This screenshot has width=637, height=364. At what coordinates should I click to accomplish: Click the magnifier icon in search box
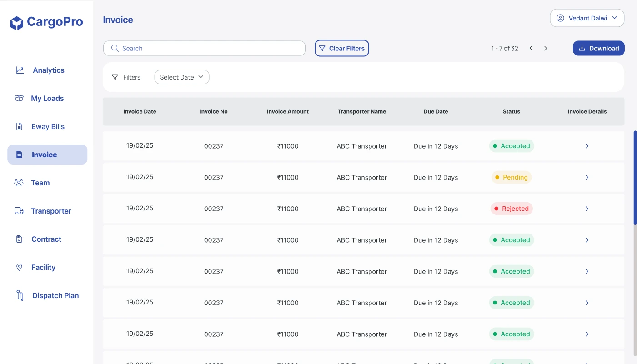pyautogui.click(x=115, y=48)
